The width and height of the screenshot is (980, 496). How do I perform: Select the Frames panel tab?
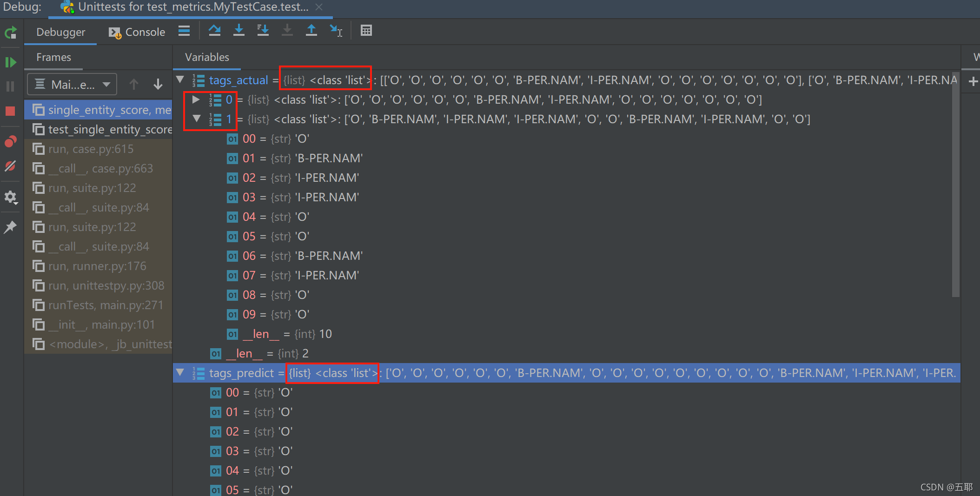tap(53, 57)
